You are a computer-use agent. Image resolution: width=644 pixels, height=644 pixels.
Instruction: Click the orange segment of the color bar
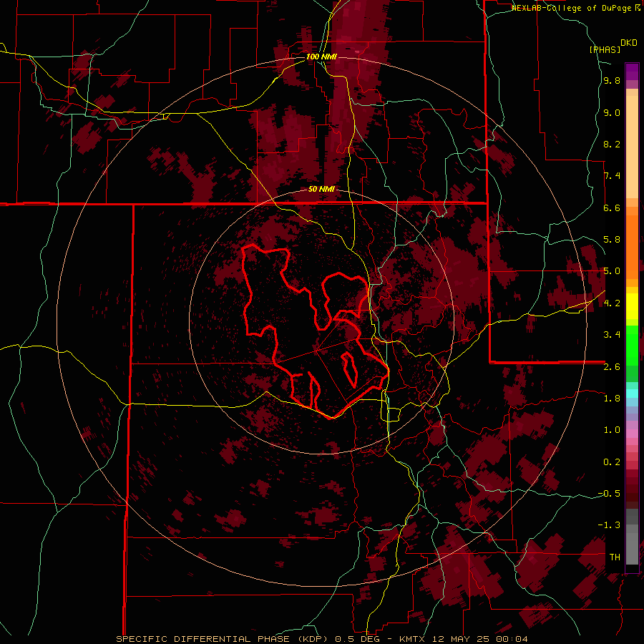point(632,247)
